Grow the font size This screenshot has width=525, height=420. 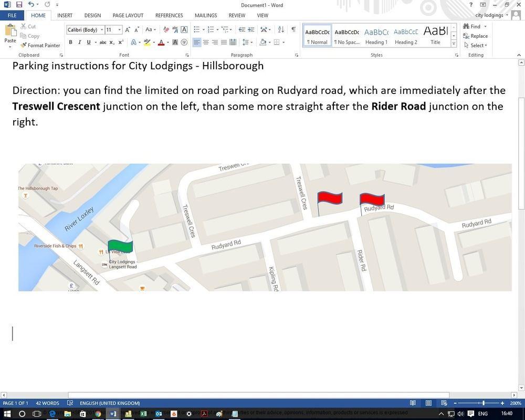(128, 30)
